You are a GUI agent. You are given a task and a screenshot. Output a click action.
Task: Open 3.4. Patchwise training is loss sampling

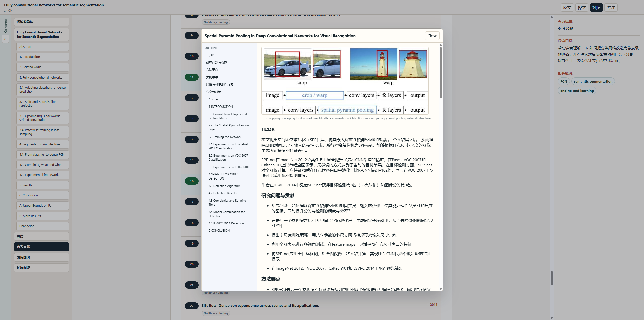(43, 132)
